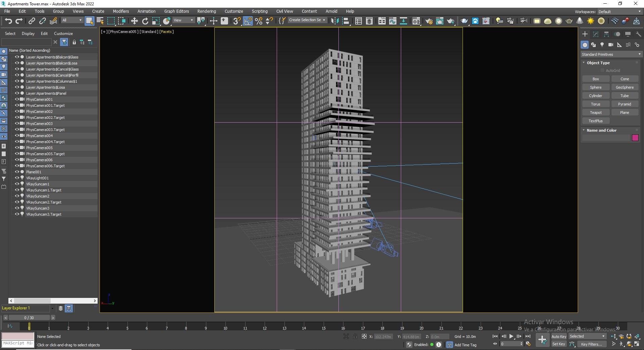Viewport: 644px width, 350px height.
Task: Toggle eye for PhysCamera005.Target
Action: (x=17, y=154)
